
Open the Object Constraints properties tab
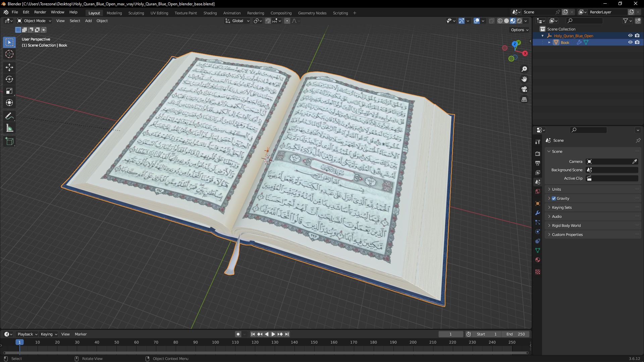[x=538, y=241]
